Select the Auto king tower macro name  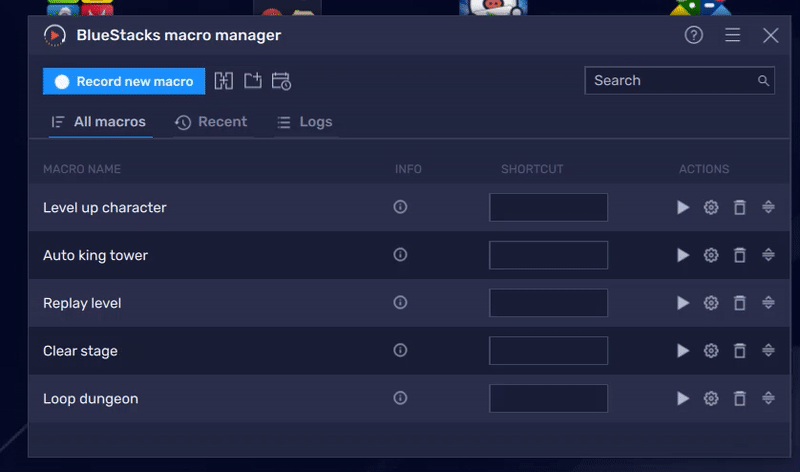point(95,255)
